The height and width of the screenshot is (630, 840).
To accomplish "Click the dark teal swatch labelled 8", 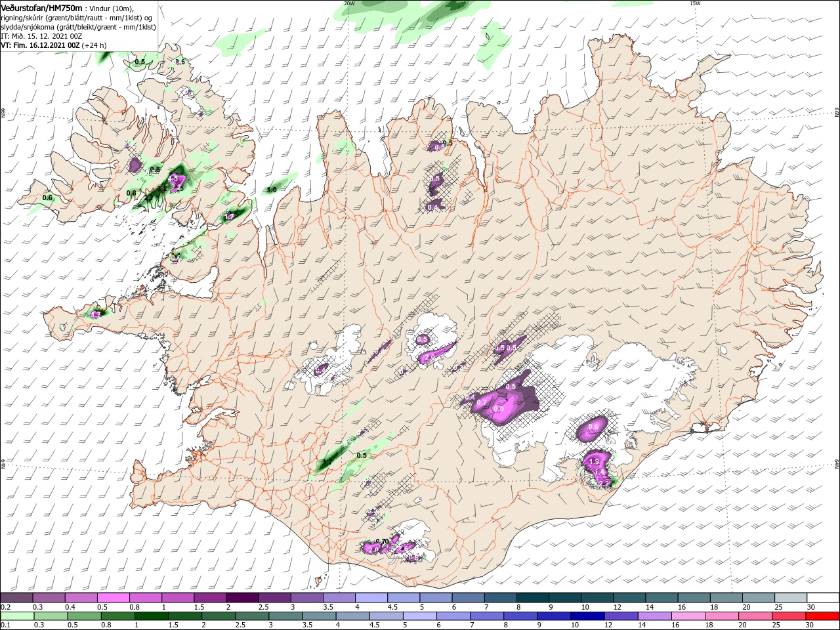I will 532,598.
